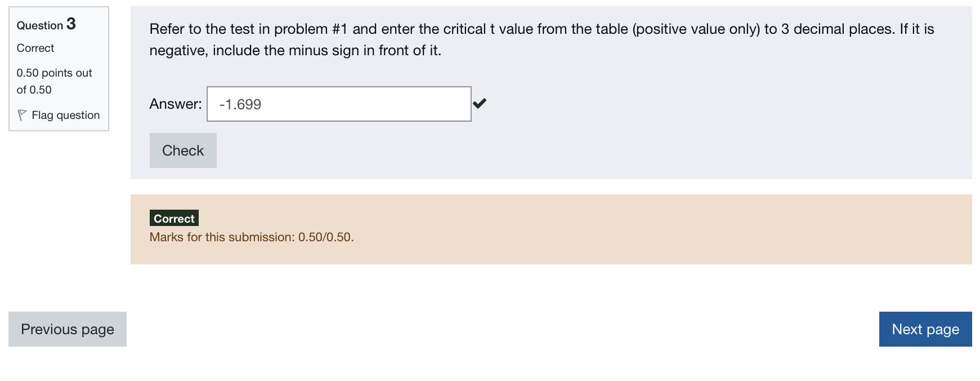Return to the Previous page
The width and height of the screenshot is (980, 381).
[67, 329]
